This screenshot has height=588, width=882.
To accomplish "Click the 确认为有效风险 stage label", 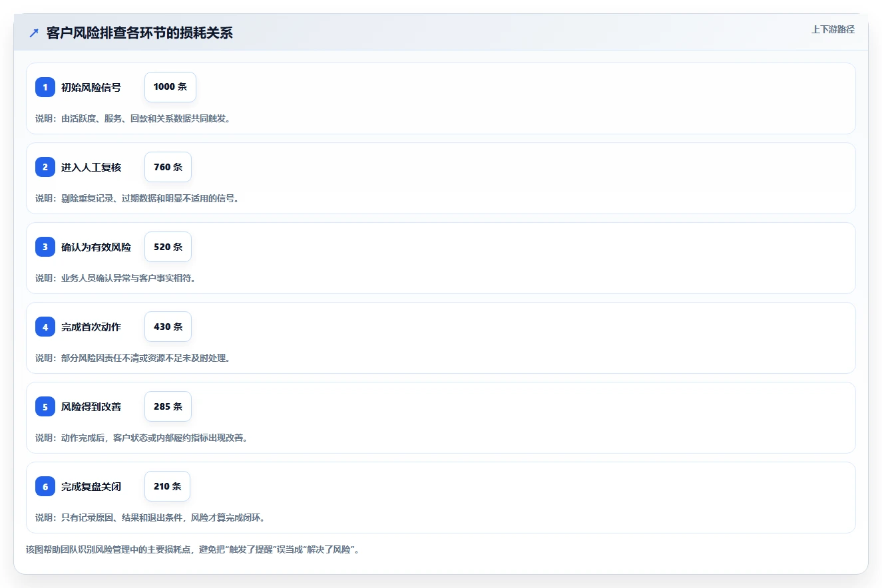I will 97,247.
